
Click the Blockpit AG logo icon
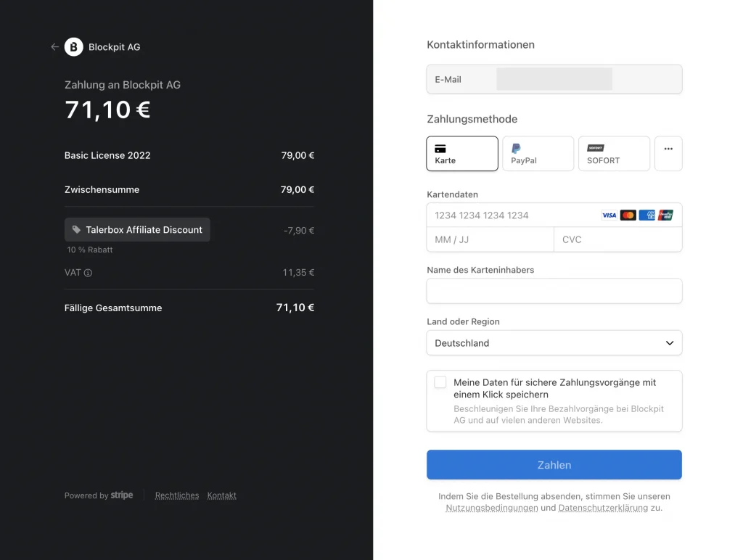click(74, 47)
